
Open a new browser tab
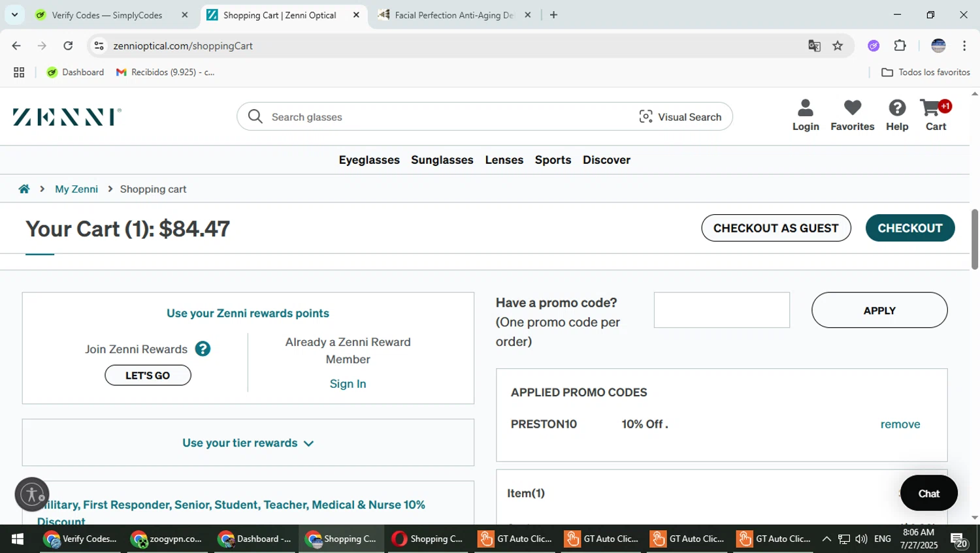(x=553, y=15)
